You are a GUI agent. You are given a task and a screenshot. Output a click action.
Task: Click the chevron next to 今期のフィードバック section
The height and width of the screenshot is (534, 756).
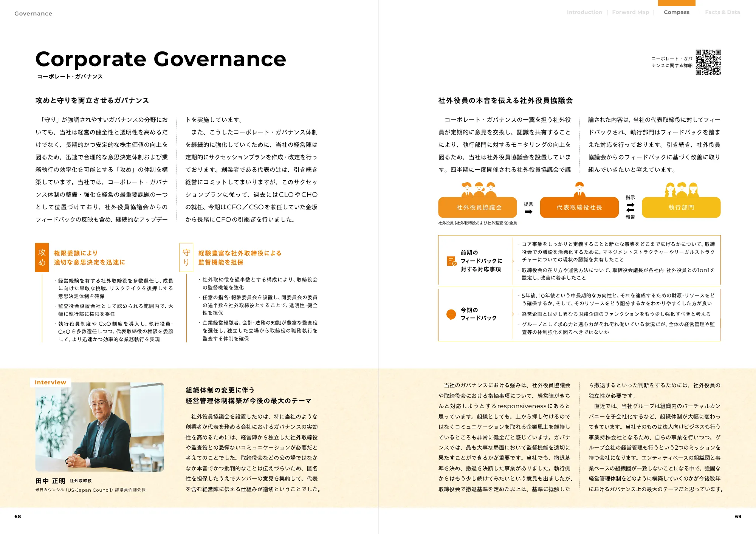(513, 314)
